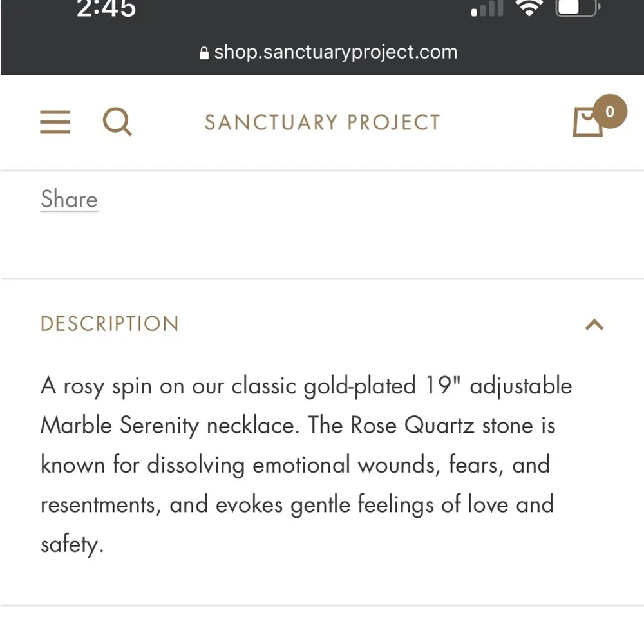The image size is (644, 644).
Task: Tap the divider line below the Share section
Action: pos(322,279)
